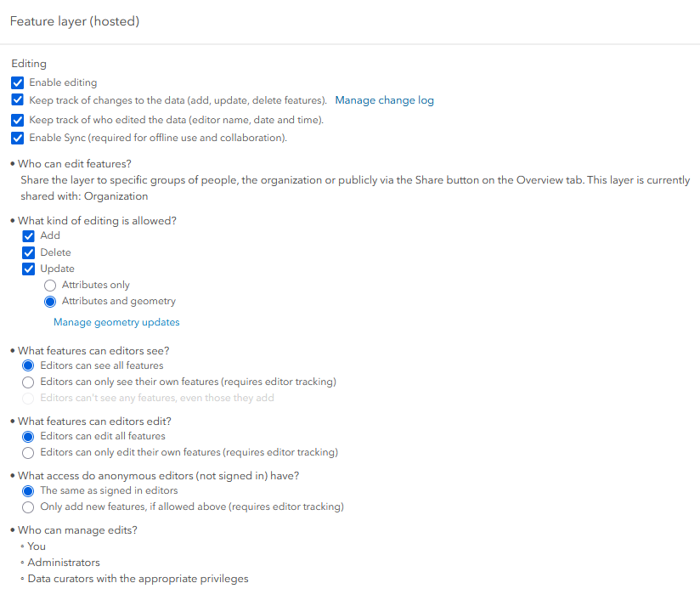
Task: Toggle Keep track of changes to the data
Action: tap(17, 99)
